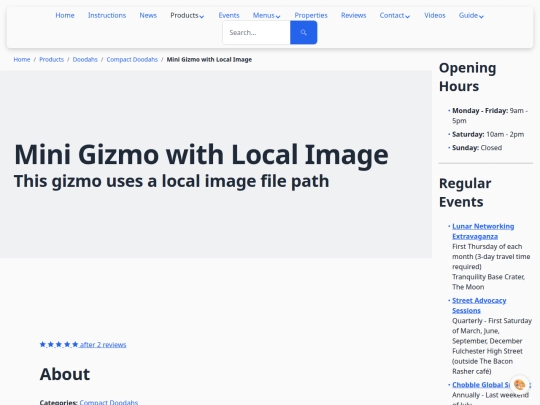
Task: Click the five-star rating link
Action: coord(83,344)
